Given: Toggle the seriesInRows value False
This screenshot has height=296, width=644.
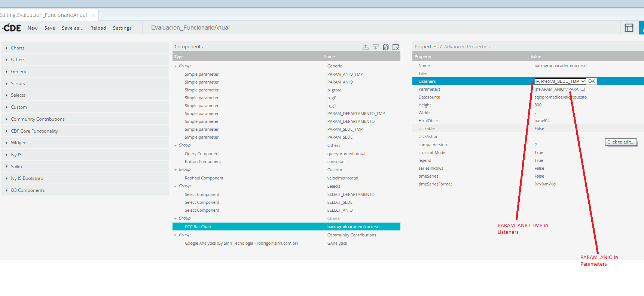Looking at the screenshot, I should (x=539, y=168).
